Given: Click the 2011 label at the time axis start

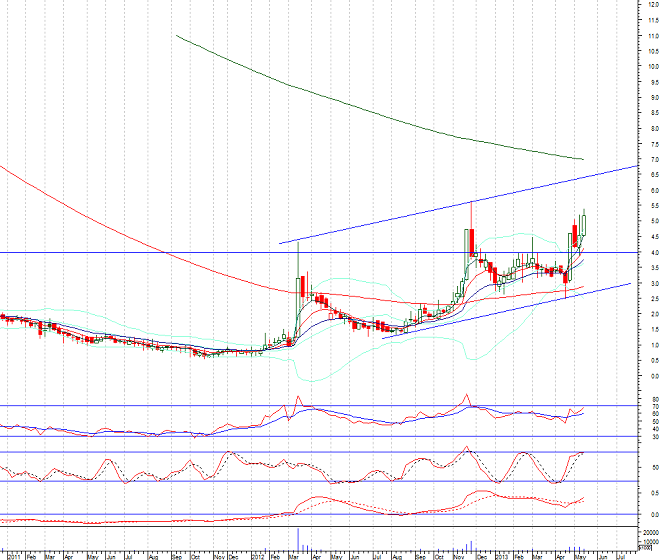Looking at the screenshot, I should pos(12,553).
